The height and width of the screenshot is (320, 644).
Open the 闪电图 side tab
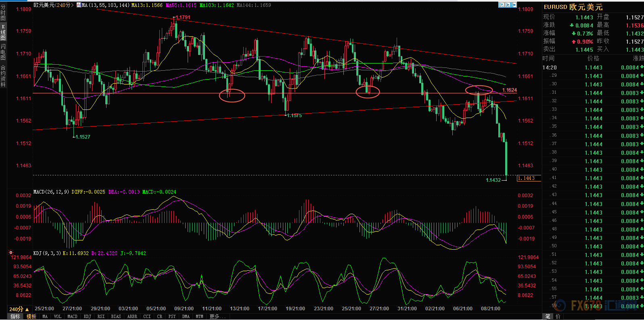click(x=3, y=52)
